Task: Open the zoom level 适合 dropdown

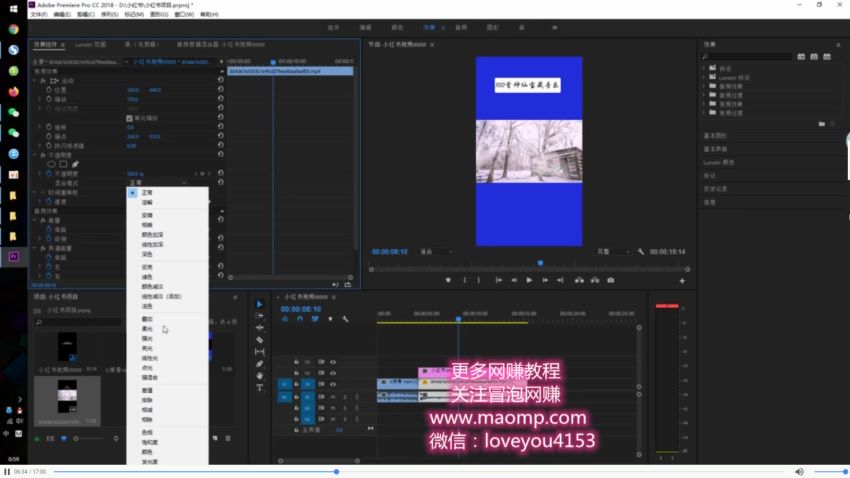Action: point(437,251)
